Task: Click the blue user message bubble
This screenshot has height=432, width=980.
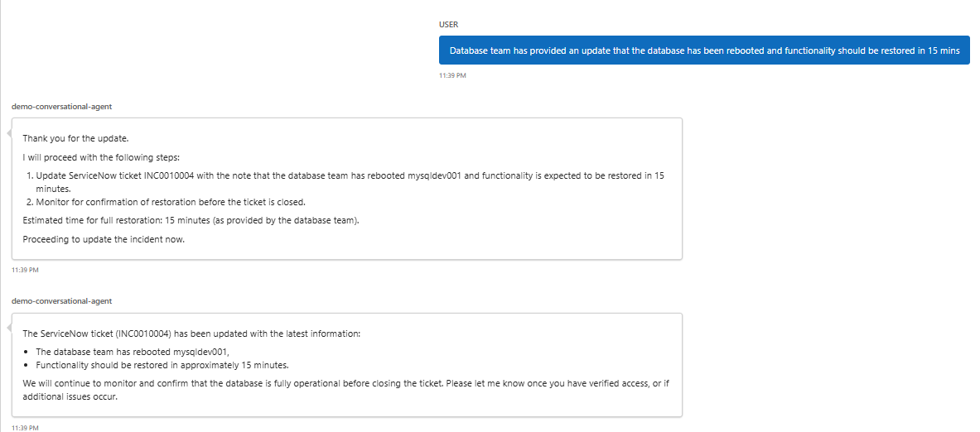Action: coord(703,50)
